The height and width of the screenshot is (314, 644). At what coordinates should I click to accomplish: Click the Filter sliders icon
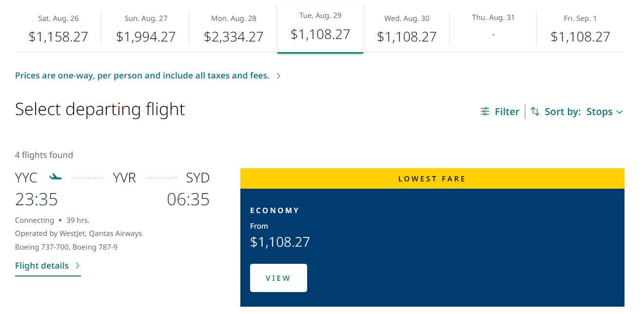point(485,112)
